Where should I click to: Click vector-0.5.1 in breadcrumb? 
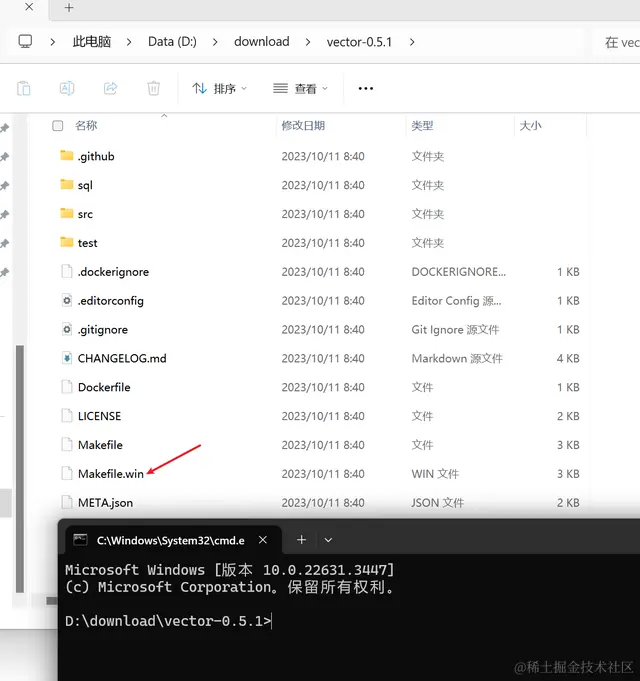point(359,42)
